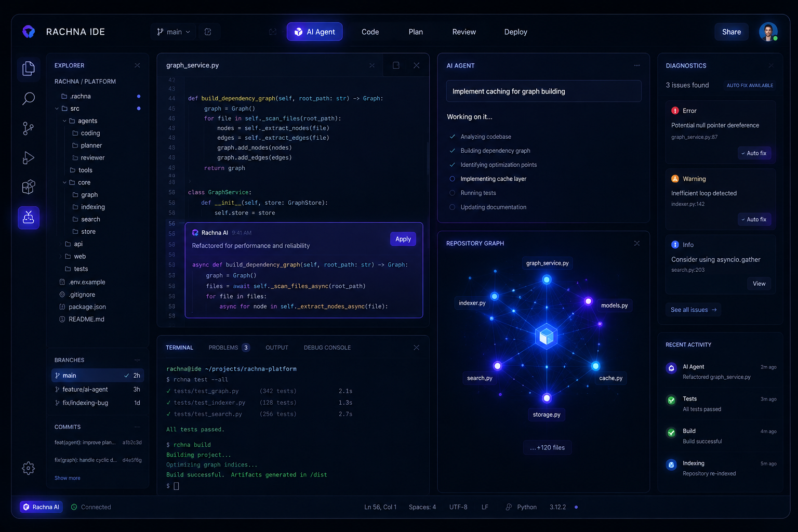Collapse the src folder
798x532 pixels.
(x=57, y=109)
